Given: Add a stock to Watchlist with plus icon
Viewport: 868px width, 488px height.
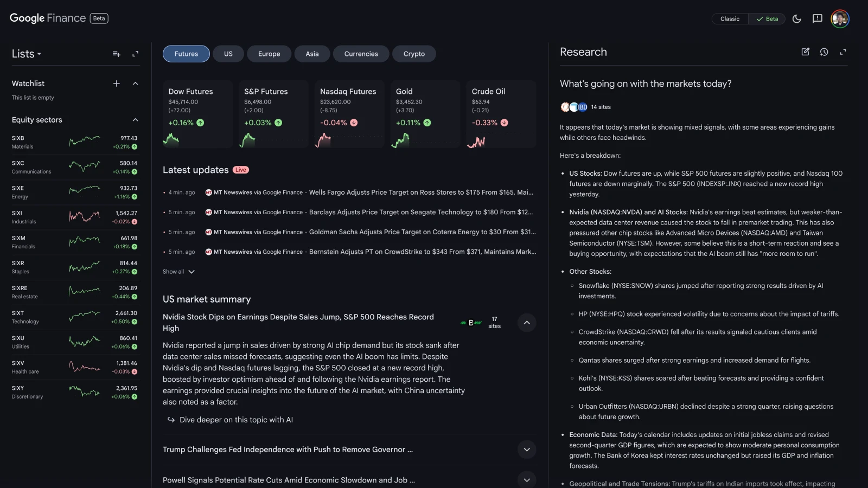Looking at the screenshot, I should (x=116, y=84).
